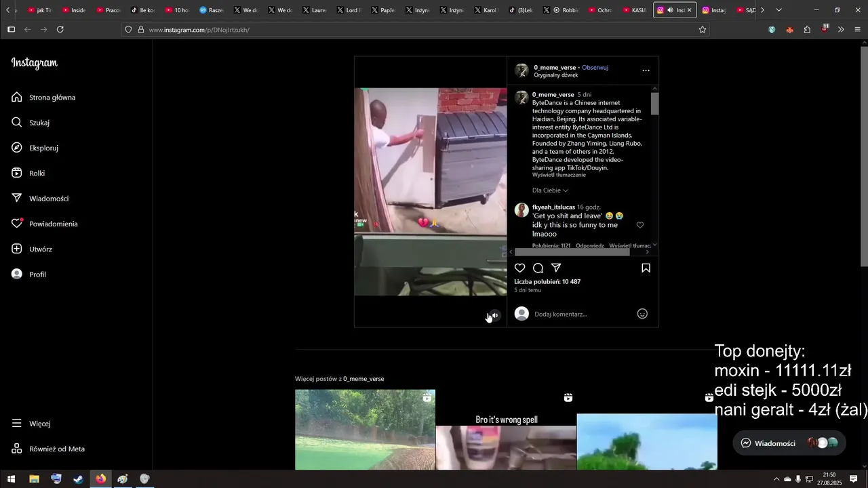Open 0_meme_verse profile from post header

pos(555,67)
